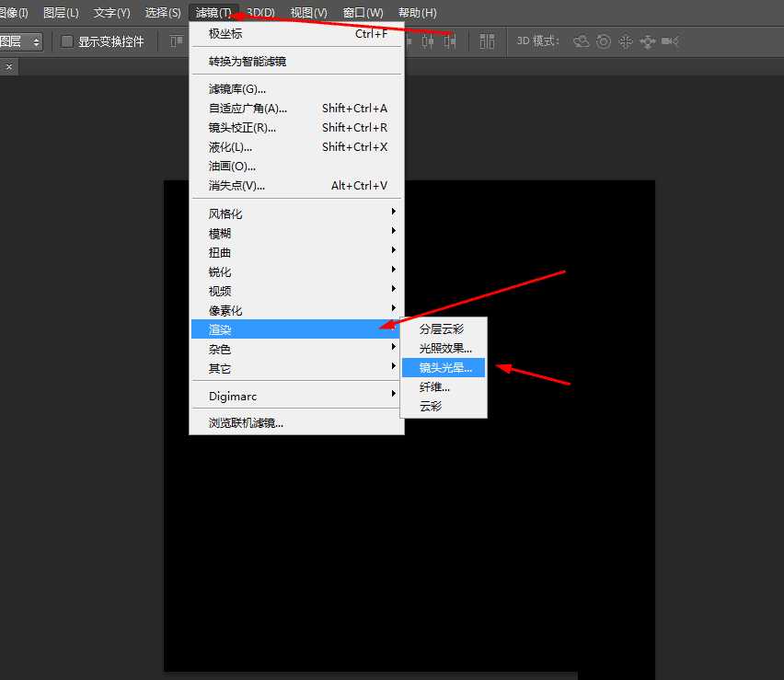Select the 3D dolly camera icon

[x=671, y=41]
